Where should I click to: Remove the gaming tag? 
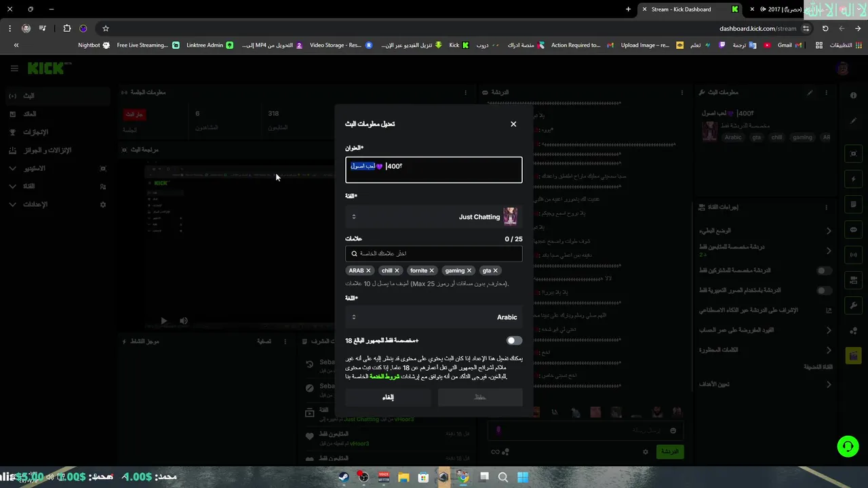(x=469, y=270)
